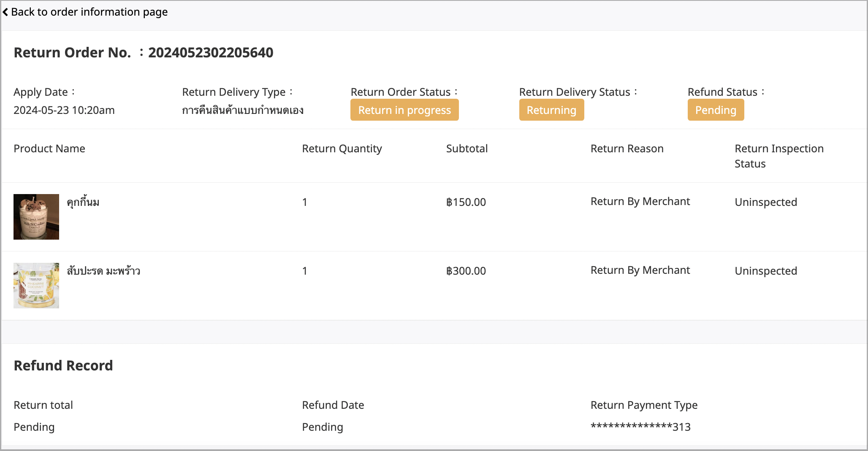868x451 pixels.
Task: Click the Subtotal column header
Action: pyautogui.click(x=467, y=149)
